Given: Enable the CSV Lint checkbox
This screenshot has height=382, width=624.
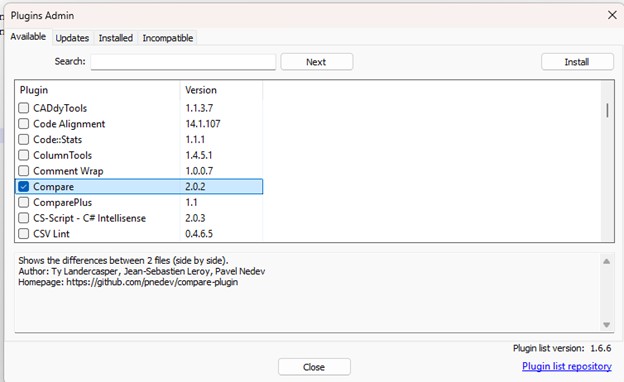Looking at the screenshot, I should [23, 234].
